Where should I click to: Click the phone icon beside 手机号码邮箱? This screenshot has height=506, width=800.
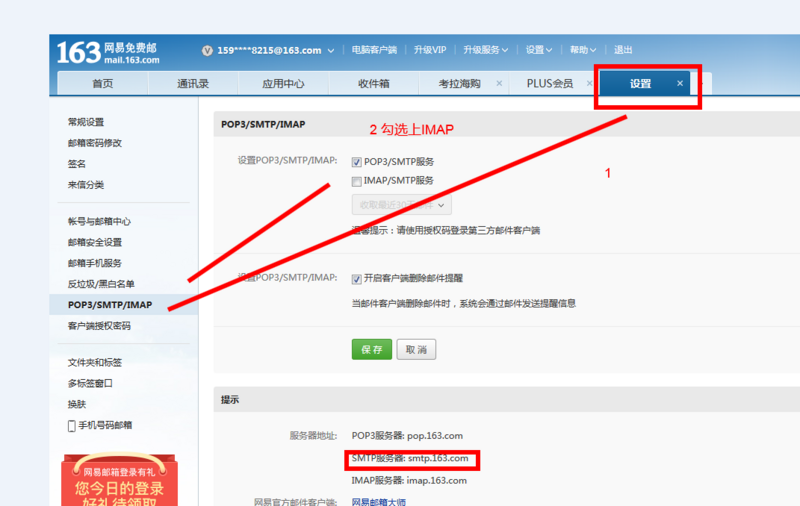[71, 425]
